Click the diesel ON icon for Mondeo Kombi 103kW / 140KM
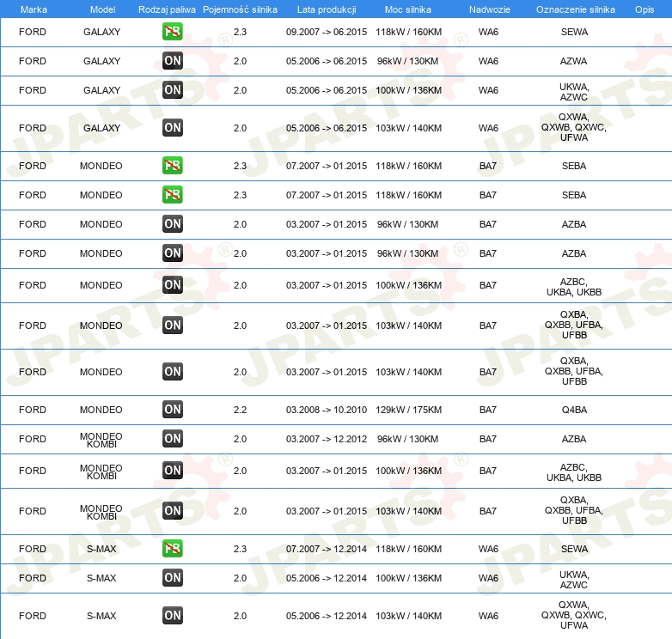Screen dimensions: 672x639 coord(172,510)
